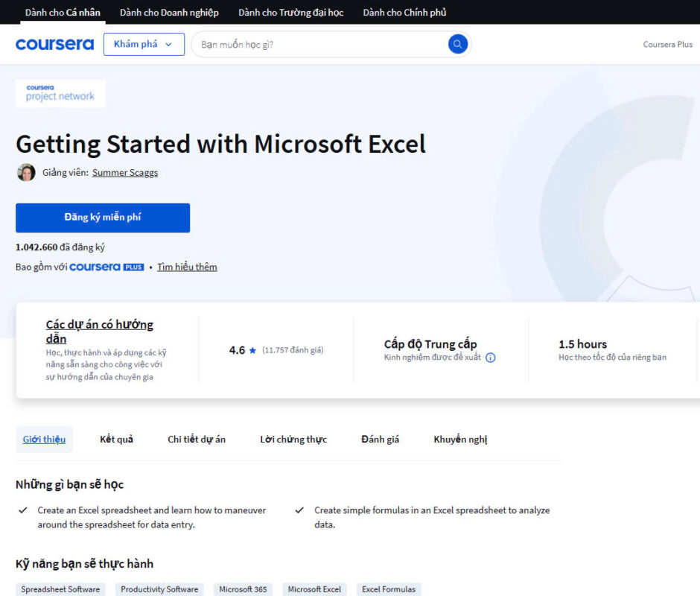700x596 pixels.
Task: Select the Dành cho Chính phủ tab
Action: coord(404,13)
